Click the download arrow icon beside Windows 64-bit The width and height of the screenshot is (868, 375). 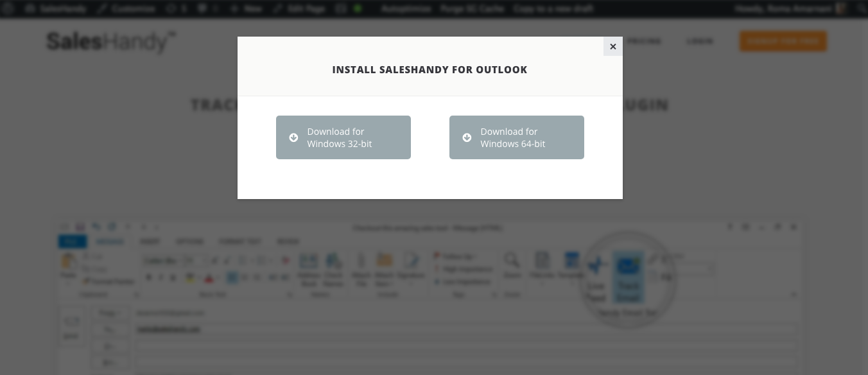pos(467,137)
